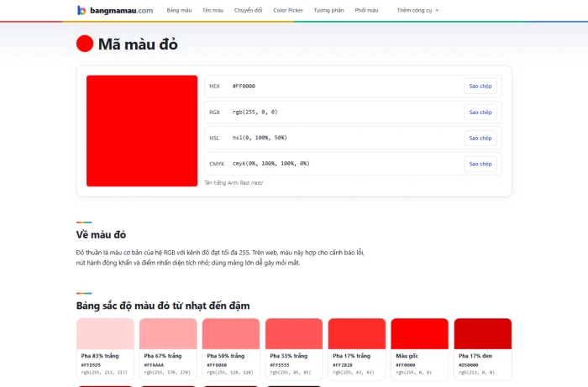Image resolution: width=588 pixels, height=387 pixels.
Task: Go to the Tên màu page
Action: coord(213,10)
